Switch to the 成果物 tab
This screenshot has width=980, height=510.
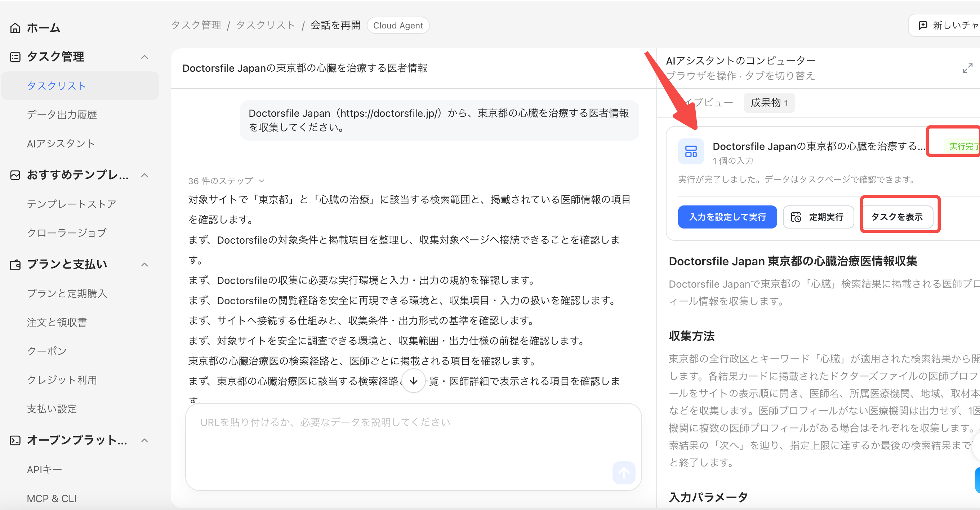tap(769, 103)
